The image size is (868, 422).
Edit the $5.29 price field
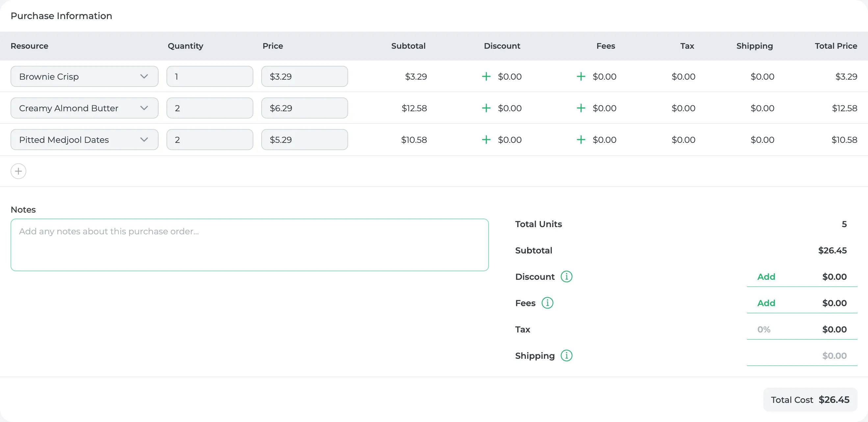pos(304,140)
